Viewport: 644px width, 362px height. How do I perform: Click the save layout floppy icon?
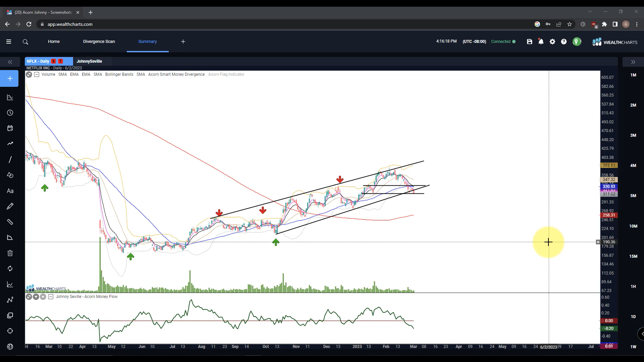tap(530, 42)
